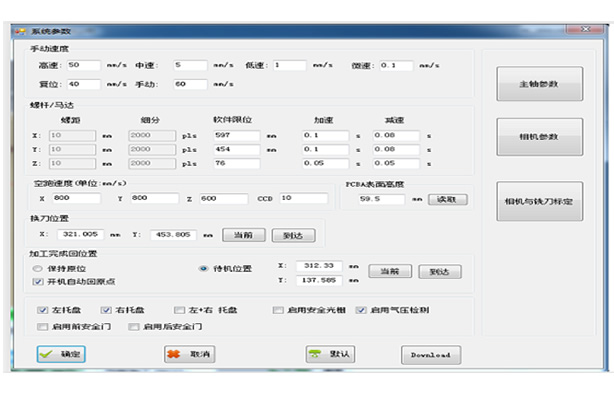Click the 中速 field showing 5
This screenshot has height=393, width=614.
click(x=190, y=65)
